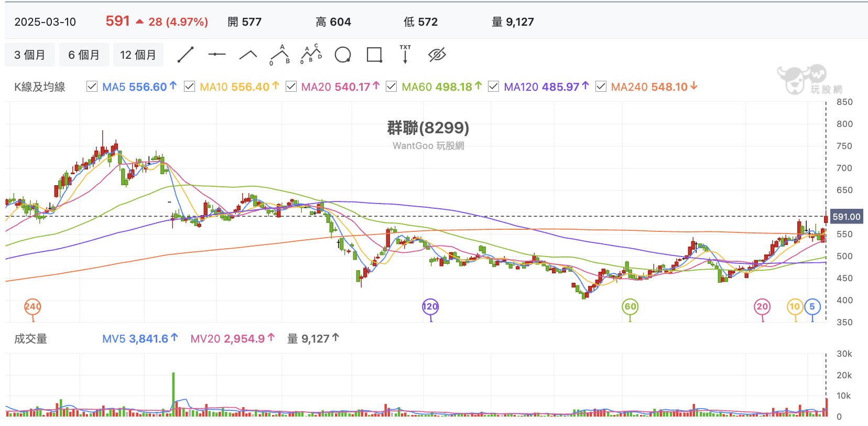Viewport: 868px width, 426px height.
Task: Click the 850 price axis label
Action: coord(844,102)
